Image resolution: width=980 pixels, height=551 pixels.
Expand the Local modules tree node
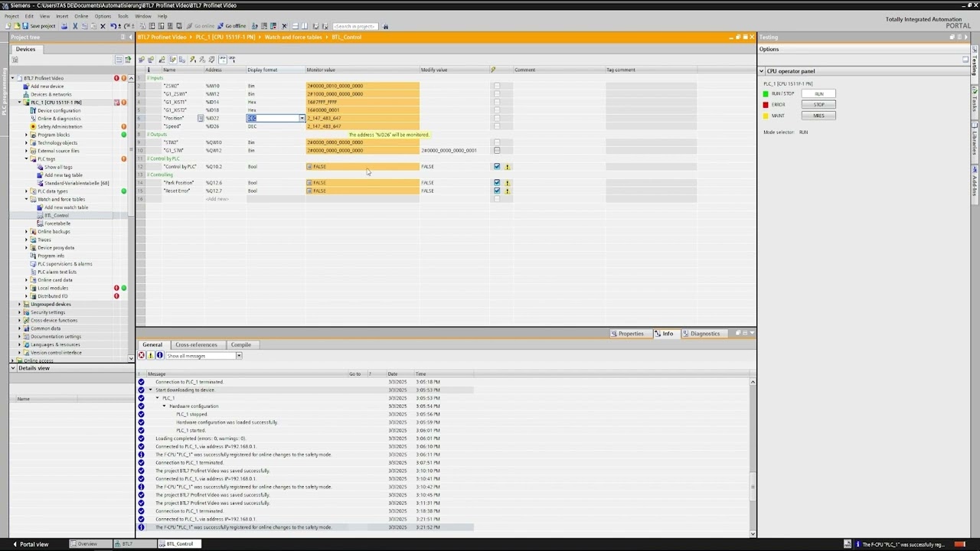point(27,288)
